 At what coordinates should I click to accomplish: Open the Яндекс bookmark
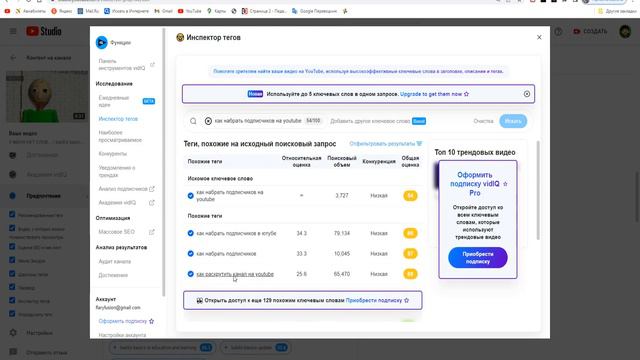click(x=62, y=11)
